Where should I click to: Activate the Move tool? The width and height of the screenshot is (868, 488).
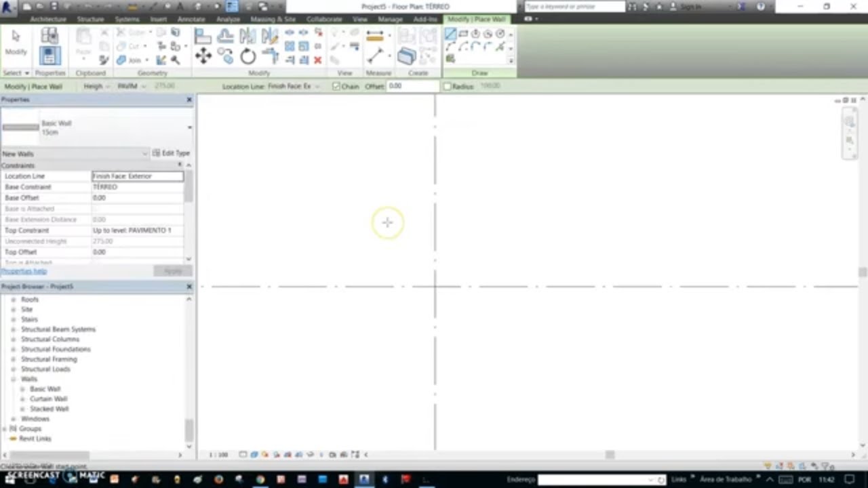(203, 57)
